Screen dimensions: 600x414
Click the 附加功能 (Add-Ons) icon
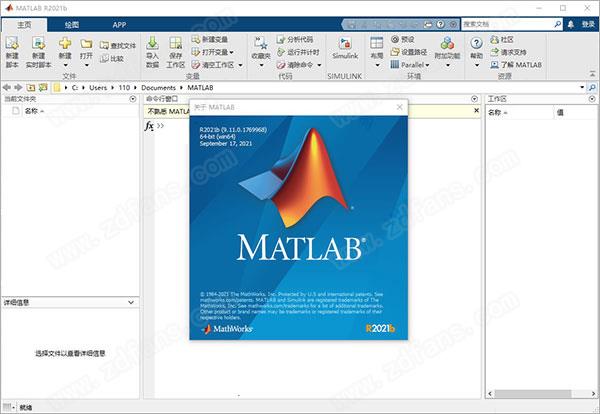coord(447,43)
